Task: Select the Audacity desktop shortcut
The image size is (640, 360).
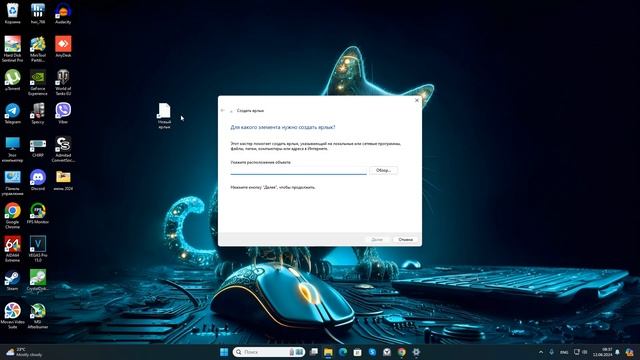Action: click(x=63, y=13)
